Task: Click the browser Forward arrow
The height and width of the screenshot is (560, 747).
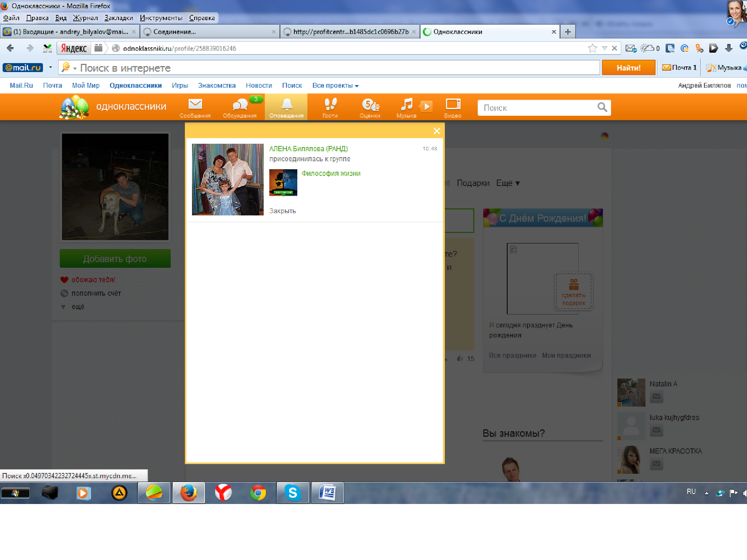Action: pos(30,48)
